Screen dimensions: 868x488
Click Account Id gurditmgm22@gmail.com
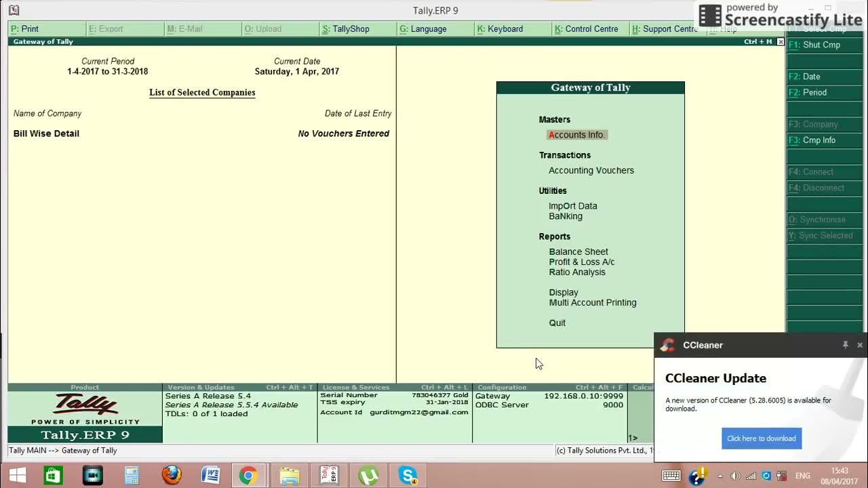(x=394, y=412)
